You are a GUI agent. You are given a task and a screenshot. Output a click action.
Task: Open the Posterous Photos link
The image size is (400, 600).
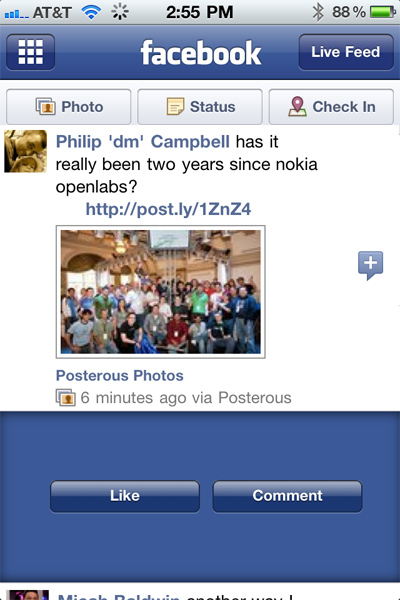(120, 375)
